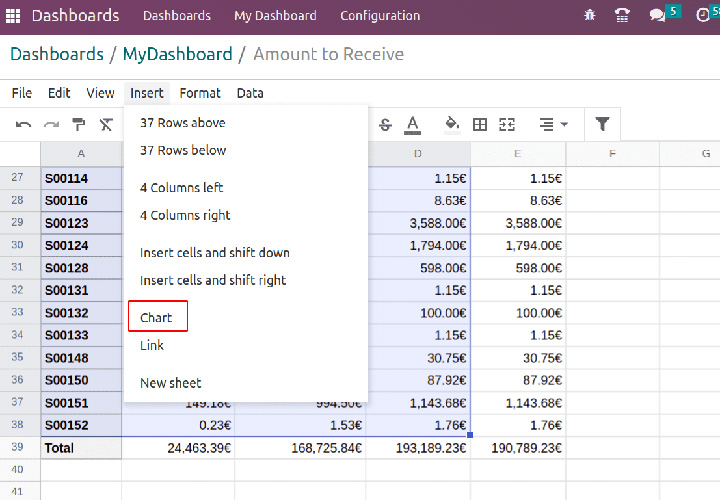
Task: Click cell S00152
Action: (x=81, y=425)
